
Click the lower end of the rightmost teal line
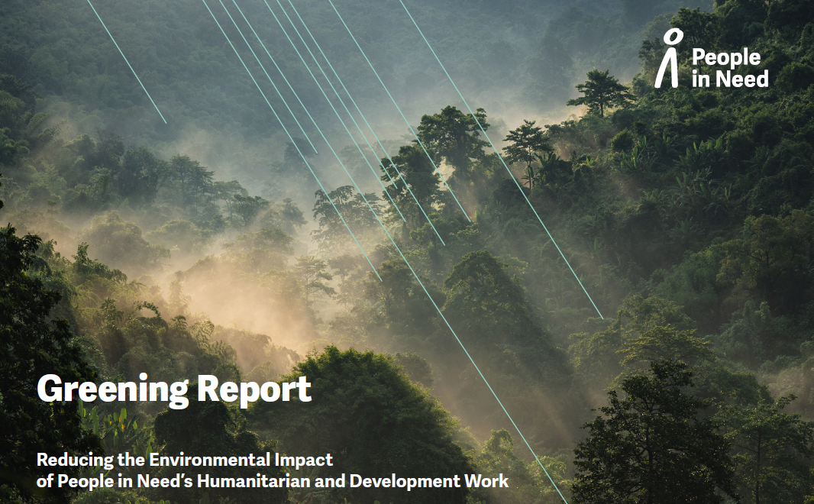(599, 315)
